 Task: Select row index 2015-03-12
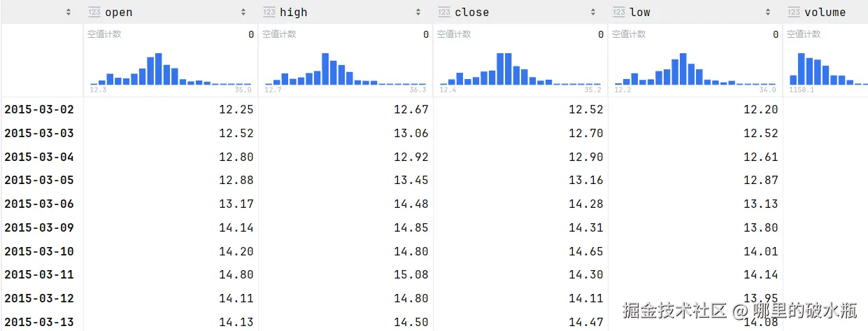39,298
